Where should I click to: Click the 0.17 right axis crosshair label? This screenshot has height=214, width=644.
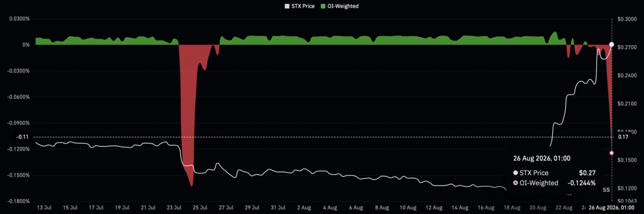tap(623, 137)
